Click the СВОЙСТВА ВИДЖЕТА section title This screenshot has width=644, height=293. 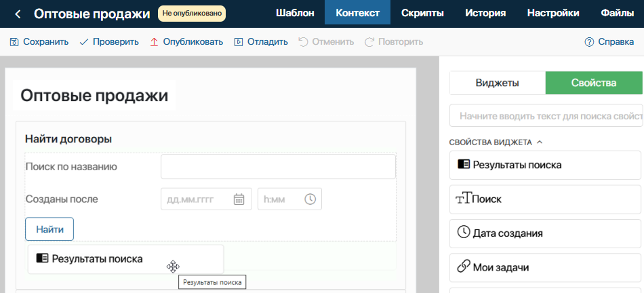click(x=491, y=142)
